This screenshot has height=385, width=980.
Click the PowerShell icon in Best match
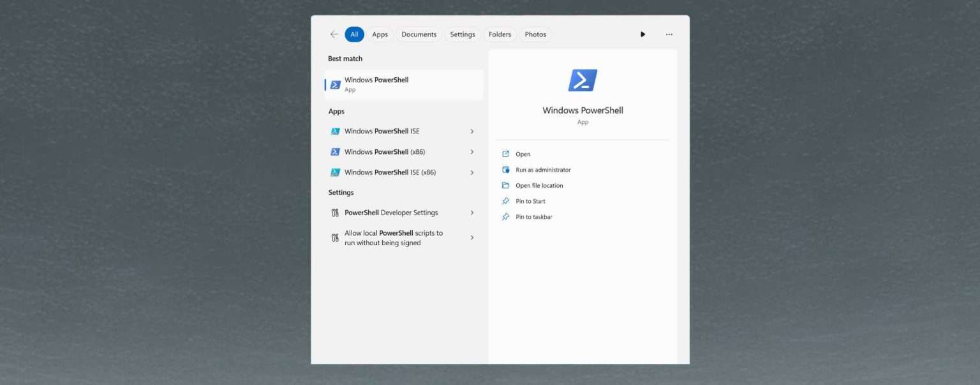pos(335,85)
